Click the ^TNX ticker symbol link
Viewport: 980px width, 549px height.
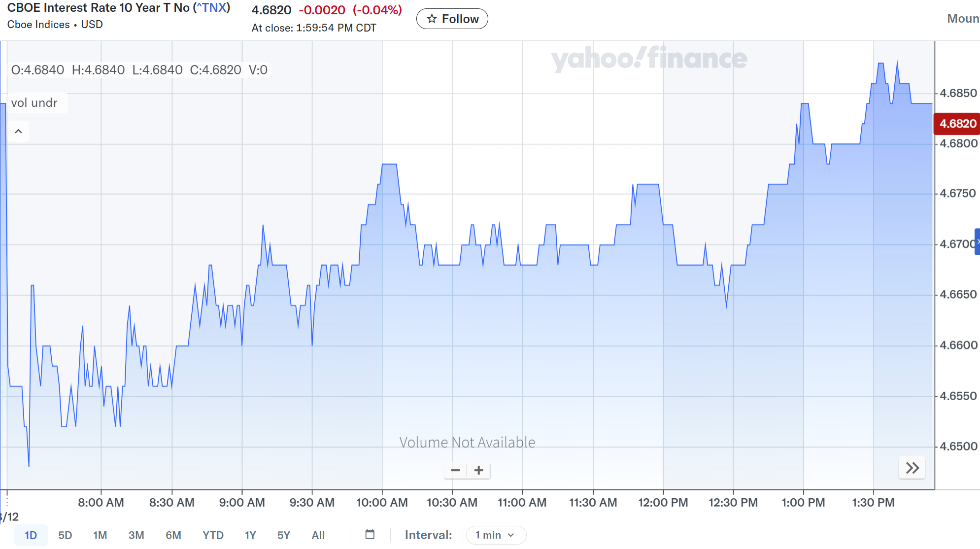click(212, 8)
